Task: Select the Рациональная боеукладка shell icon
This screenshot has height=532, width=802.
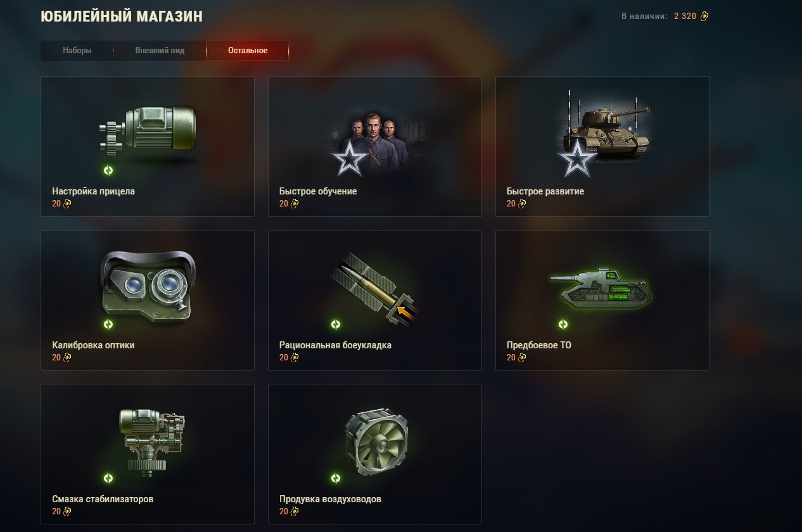Action: (x=375, y=288)
